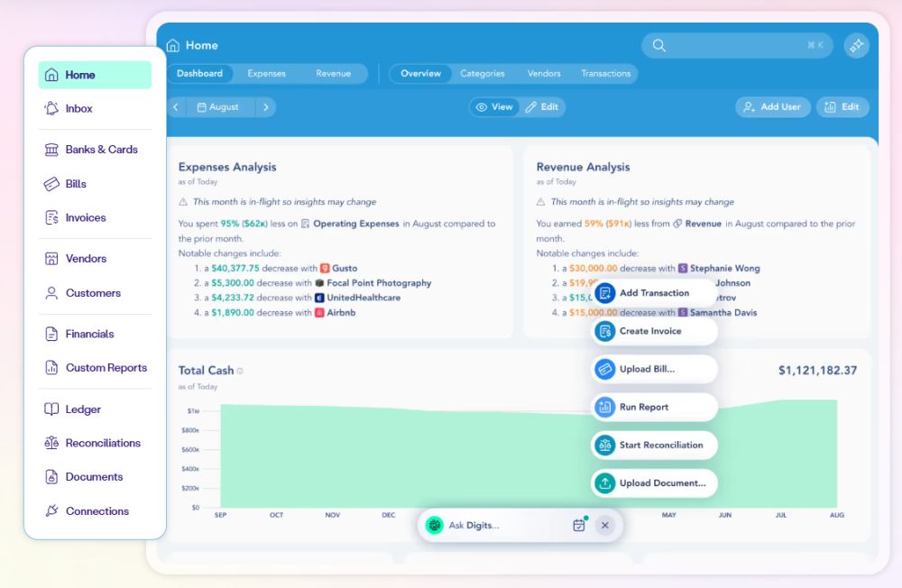Advance to next month chevron
902x588 pixels.
coord(265,107)
